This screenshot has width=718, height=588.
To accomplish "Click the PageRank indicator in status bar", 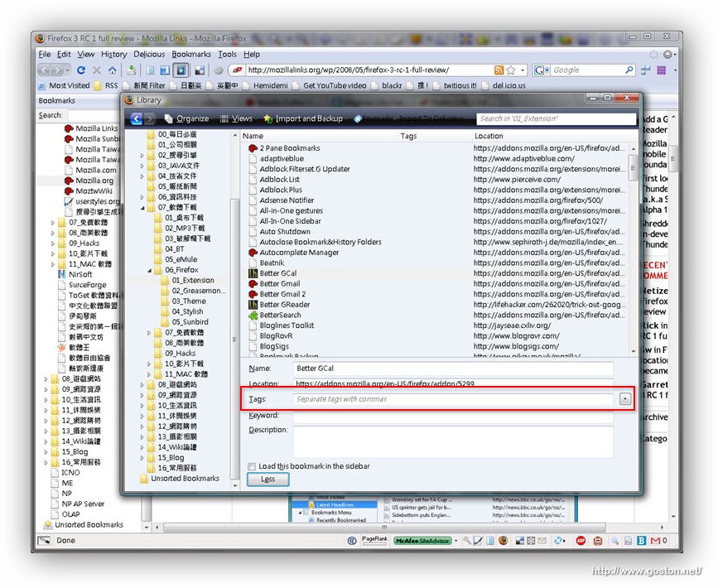I will 374,541.
